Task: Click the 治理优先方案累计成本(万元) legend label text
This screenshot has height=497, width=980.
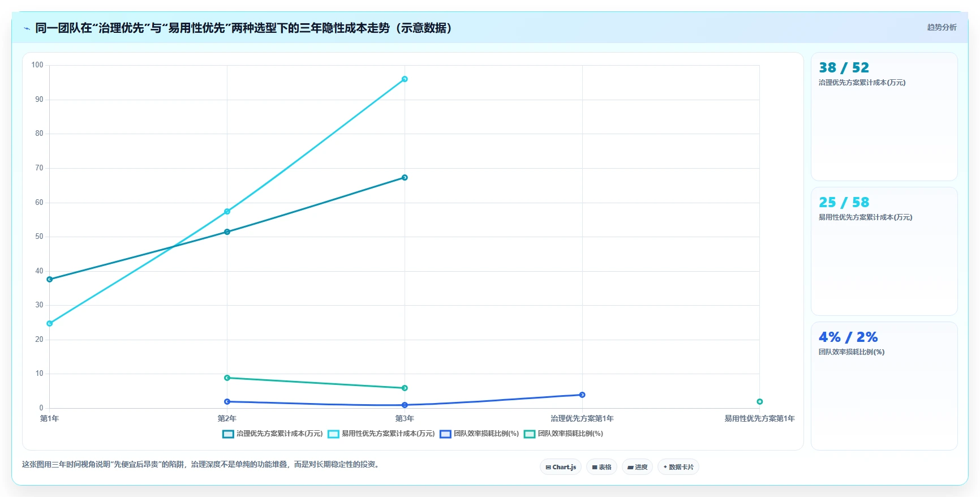Action: (x=280, y=434)
